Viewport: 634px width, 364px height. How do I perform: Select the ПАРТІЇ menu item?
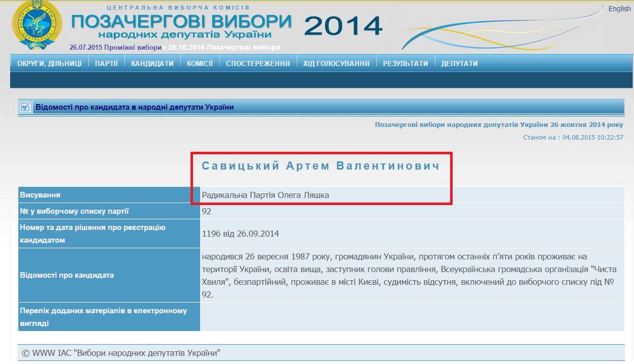coord(106,63)
